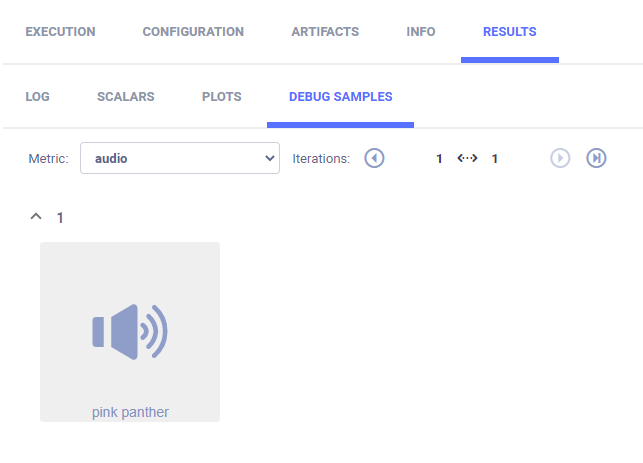Click the RESULTS tab
Screen dimensions: 643x463
(x=509, y=32)
